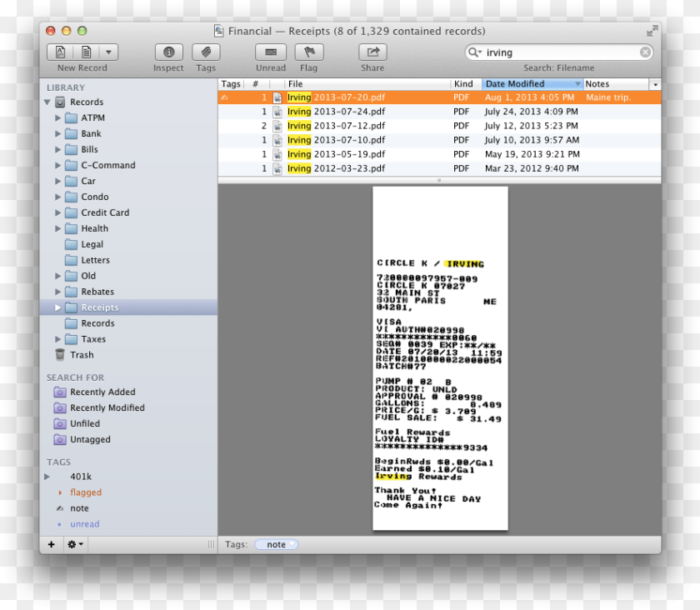Expand the C-Command folder

click(57, 165)
